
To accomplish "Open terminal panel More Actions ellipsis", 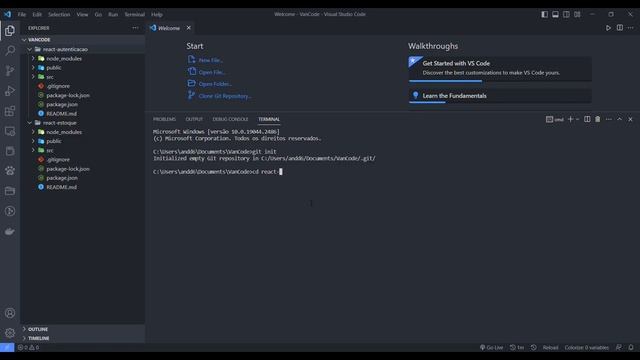I will 609,119.
